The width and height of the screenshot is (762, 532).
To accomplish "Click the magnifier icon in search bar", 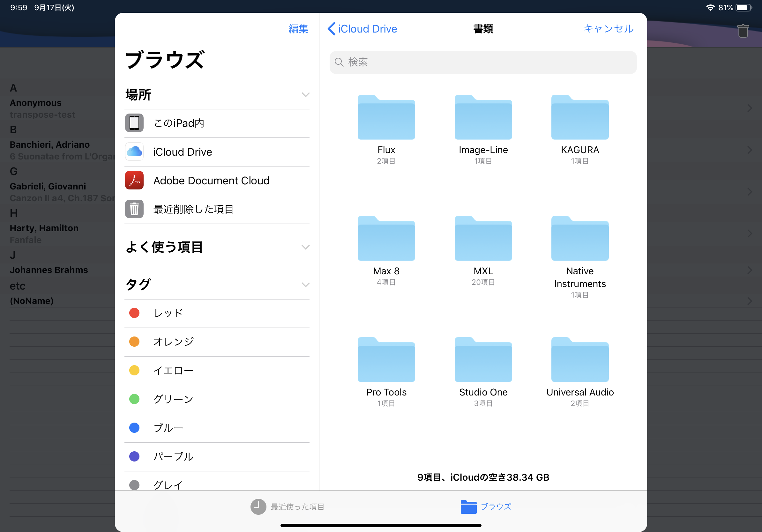I will pos(339,62).
